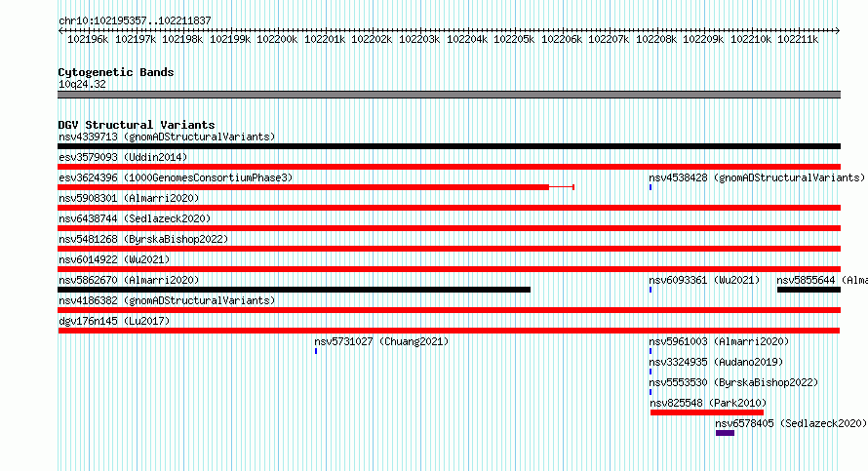Screen dimensions: 868x471
Task: Click the small blue nsv5553530 marker
Action: [651, 392]
